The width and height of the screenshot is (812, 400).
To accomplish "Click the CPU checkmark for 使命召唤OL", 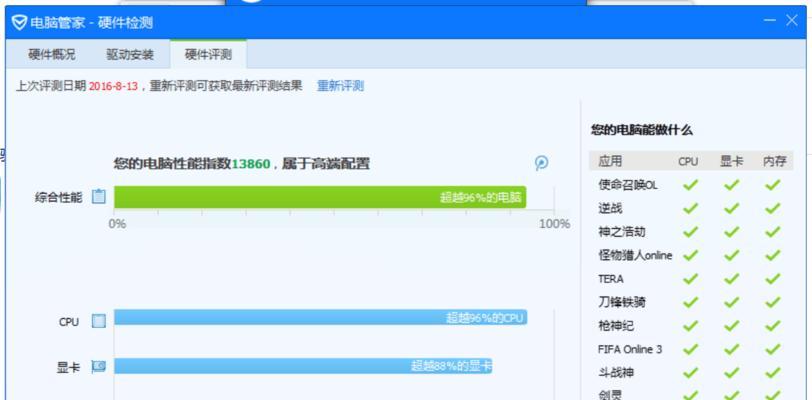I will (x=690, y=184).
